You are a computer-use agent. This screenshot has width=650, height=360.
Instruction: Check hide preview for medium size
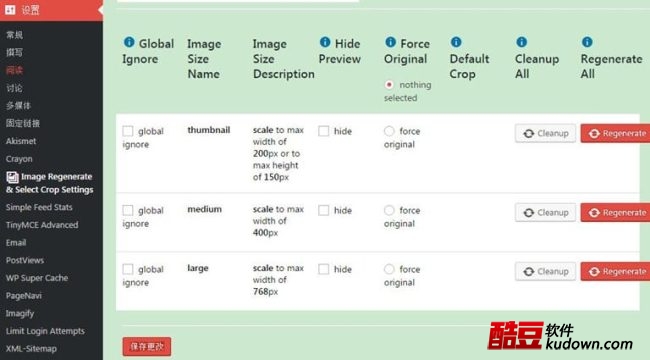click(x=323, y=210)
